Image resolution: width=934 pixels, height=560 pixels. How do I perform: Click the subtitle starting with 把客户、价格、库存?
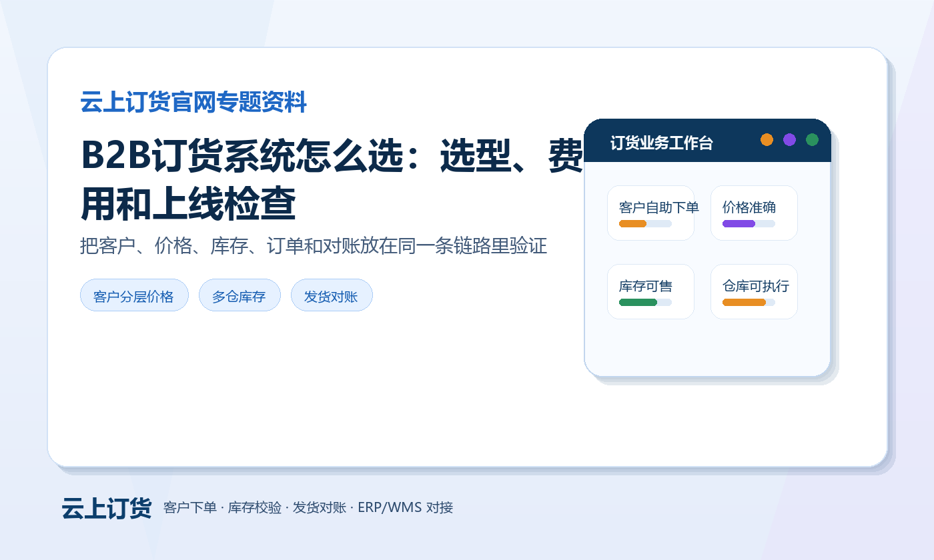pyautogui.click(x=314, y=245)
